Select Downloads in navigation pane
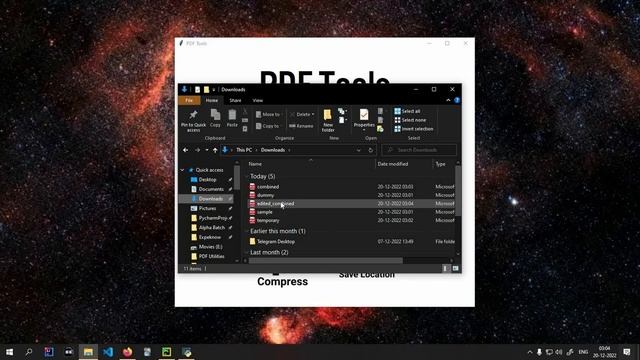Image resolution: width=640 pixels, height=360 pixels. 211,199
